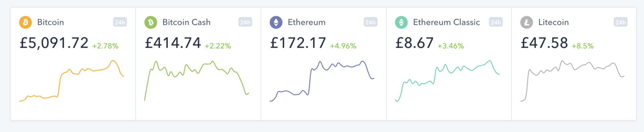The height and width of the screenshot is (132, 644).
Task: Click Litecoin's +8.5% change indicator
Action: tap(583, 46)
